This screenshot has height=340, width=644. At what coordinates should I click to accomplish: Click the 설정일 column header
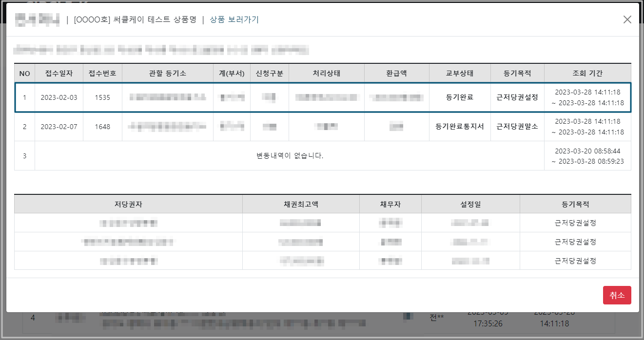coord(470,205)
